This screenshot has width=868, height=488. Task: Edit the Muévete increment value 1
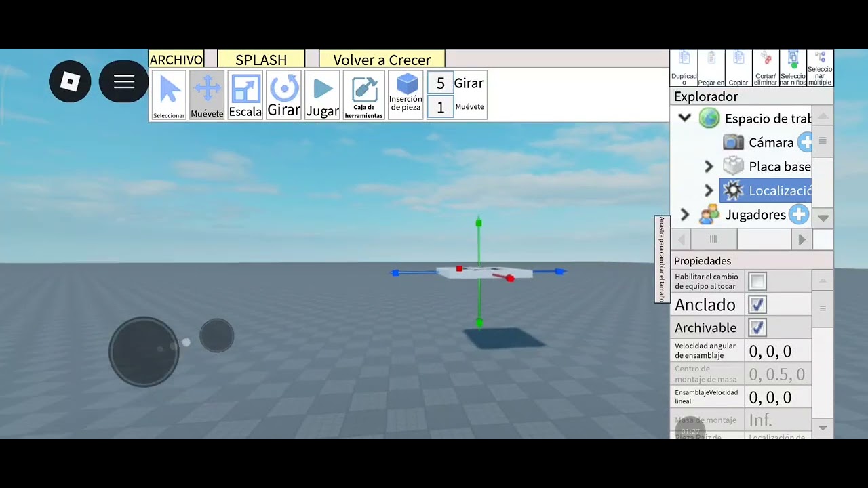tap(440, 107)
